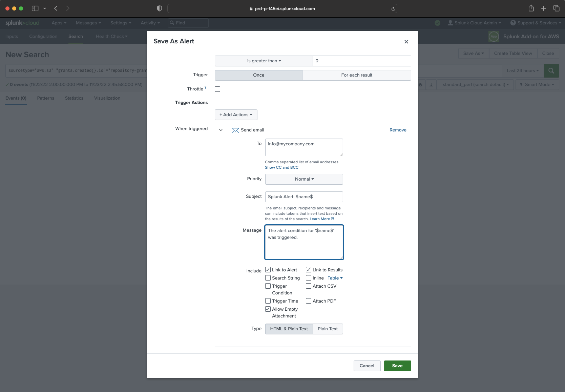
Task: Click the Splunk Add-on for AWS app icon
Action: coord(494,36)
